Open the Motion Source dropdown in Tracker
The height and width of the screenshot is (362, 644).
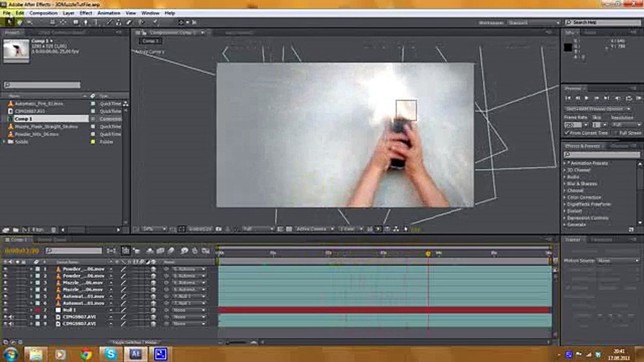click(x=618, y=260)
